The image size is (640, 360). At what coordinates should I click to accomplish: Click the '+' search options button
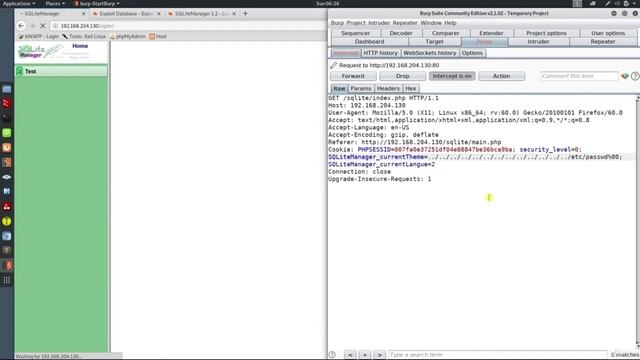365,355
